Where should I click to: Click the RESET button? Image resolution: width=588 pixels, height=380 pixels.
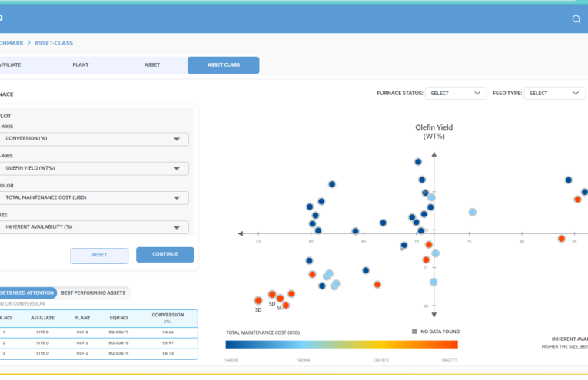point(99,256)
